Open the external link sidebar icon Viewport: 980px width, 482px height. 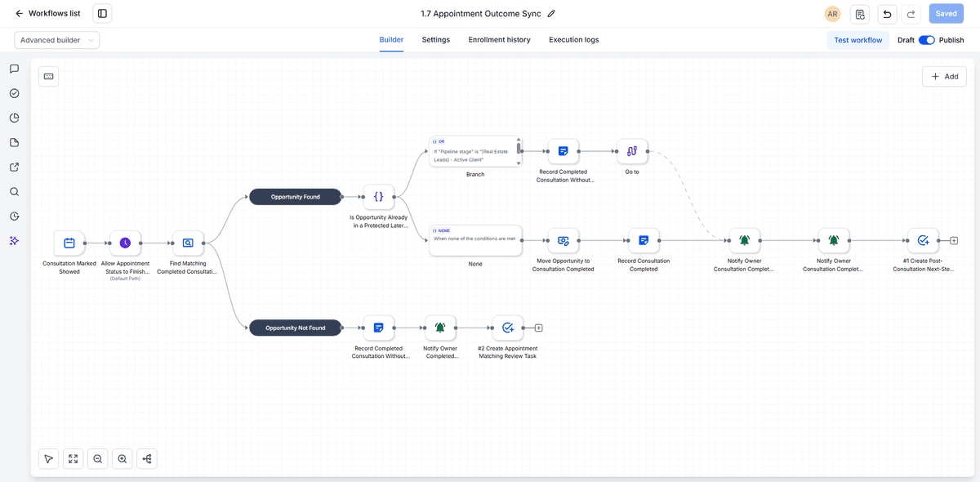pos(14,167)
